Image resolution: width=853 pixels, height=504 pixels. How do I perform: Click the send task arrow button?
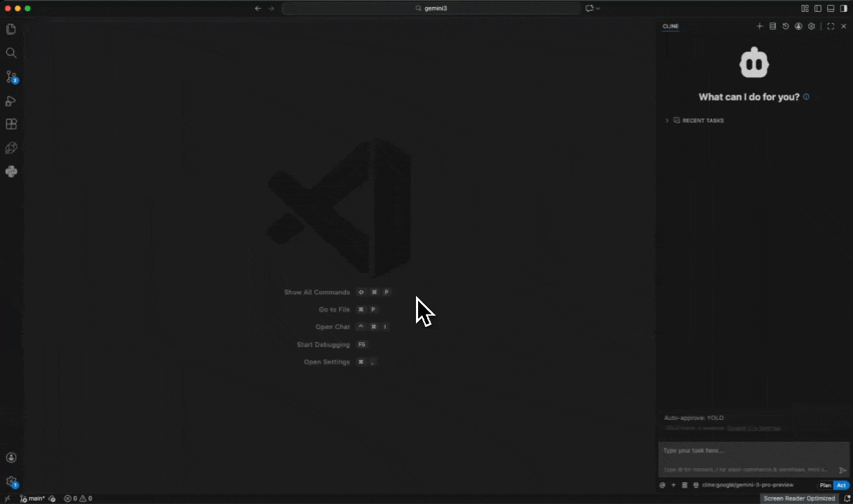coord(843,470)
